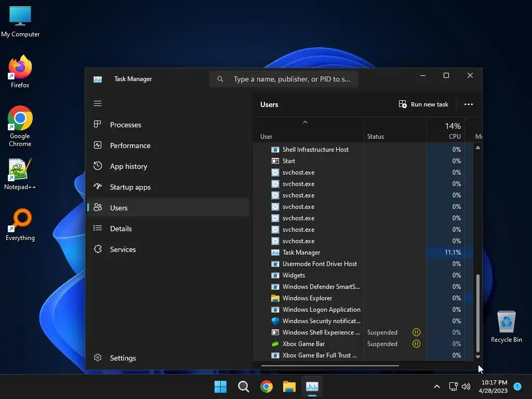Go to Startup apps page

point(168,187)
